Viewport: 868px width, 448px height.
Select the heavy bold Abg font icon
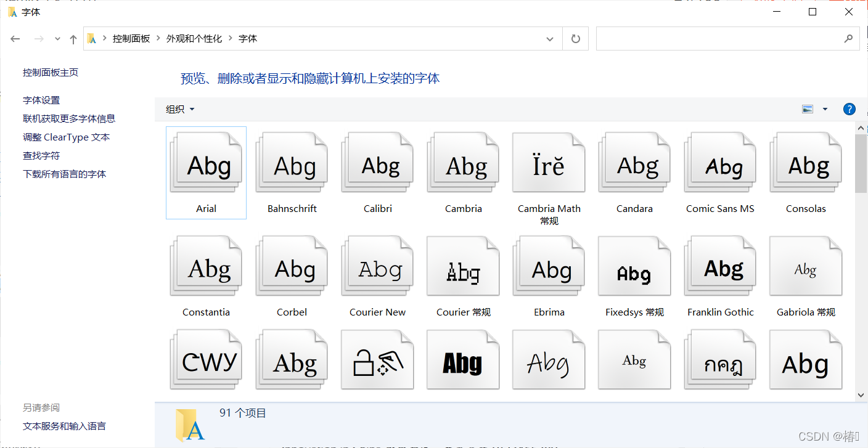463,360
